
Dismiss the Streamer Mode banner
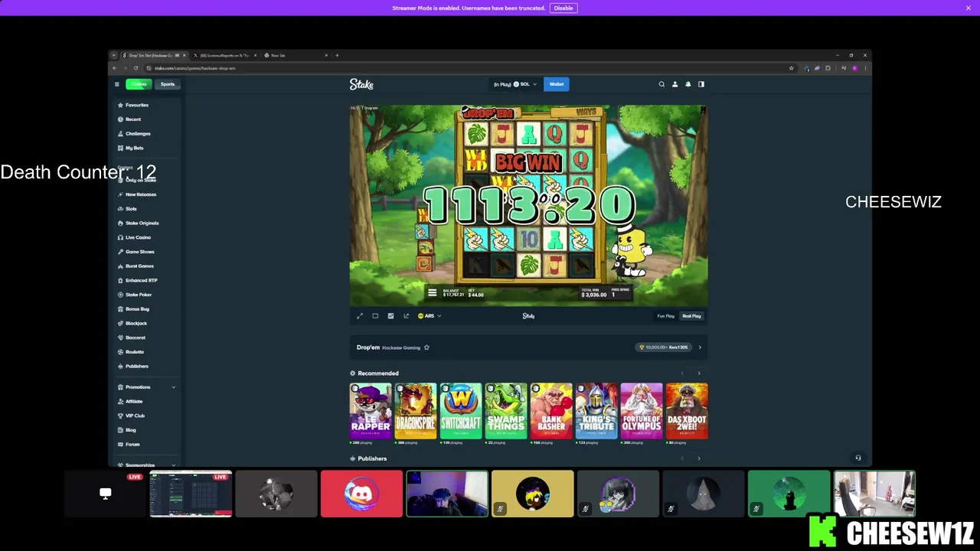click(969, 8)
